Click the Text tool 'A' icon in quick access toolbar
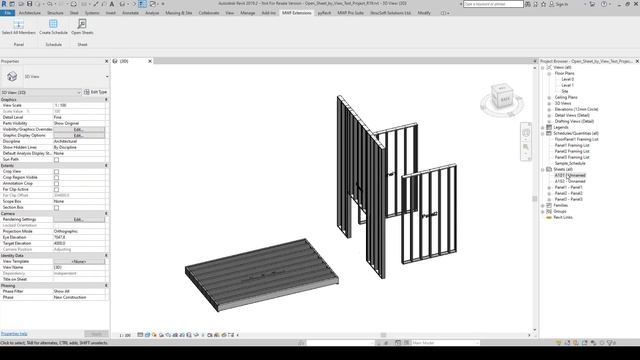Viewport: 640px width, 360px height. (x=111, y=4)
